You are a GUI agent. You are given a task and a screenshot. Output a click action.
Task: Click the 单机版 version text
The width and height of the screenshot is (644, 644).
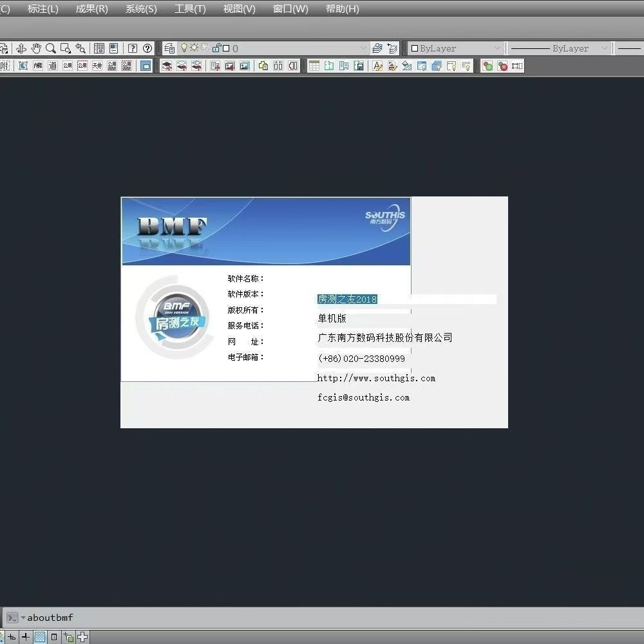(332, 318)
